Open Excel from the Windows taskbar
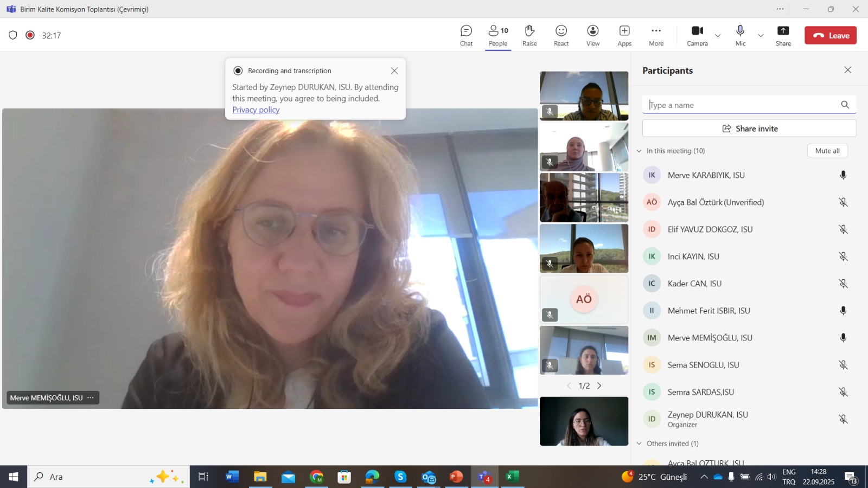The height and width of the screenshot is (488, 868). point(512,477)
